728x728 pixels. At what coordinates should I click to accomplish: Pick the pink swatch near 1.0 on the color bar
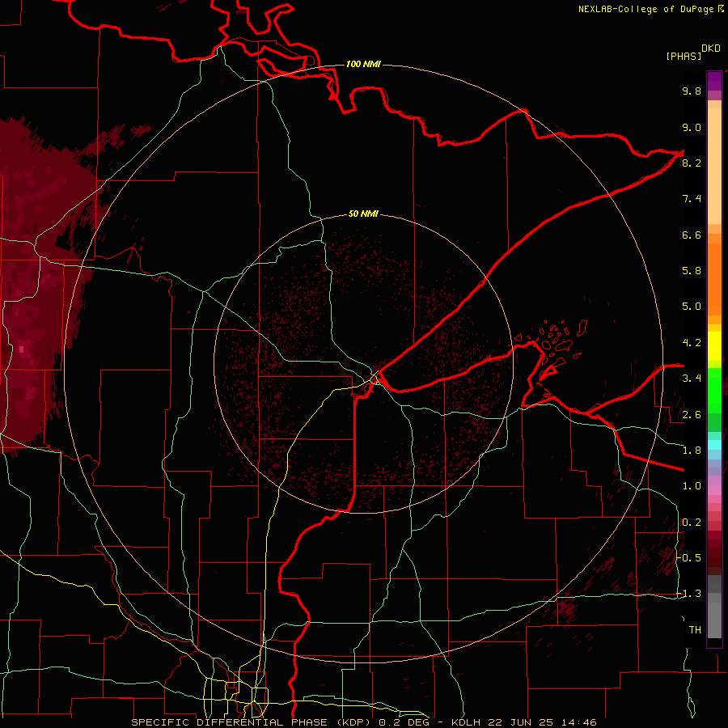[714, 490]
